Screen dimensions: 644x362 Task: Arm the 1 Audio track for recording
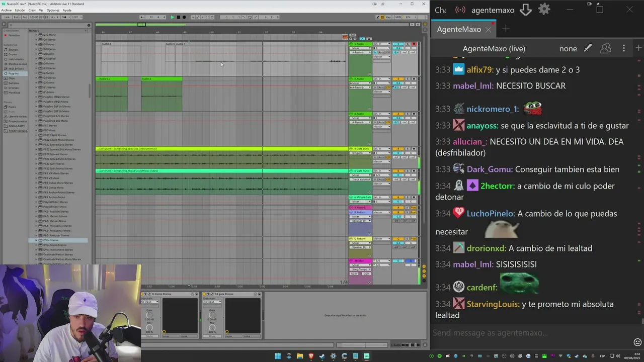coord(414,44)
